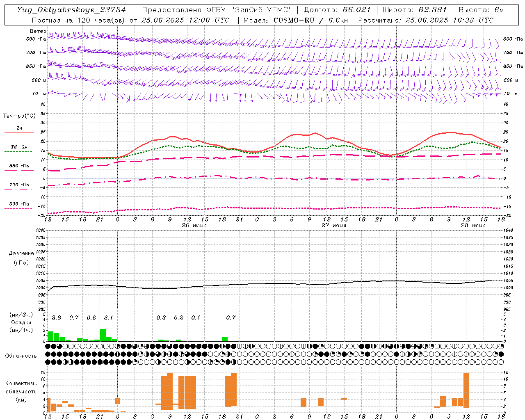Click the tallest green precipitation bar below "3.1"

tap(103, 335)
